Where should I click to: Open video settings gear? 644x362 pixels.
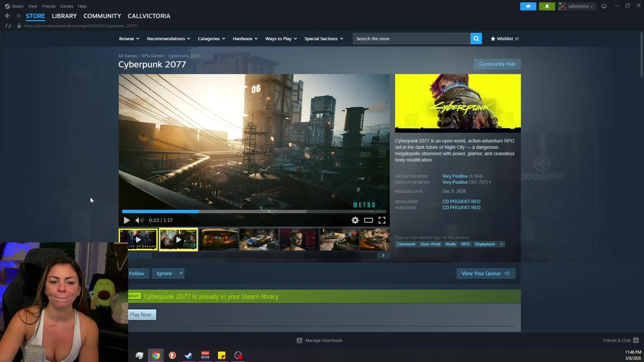click(355, 220)
